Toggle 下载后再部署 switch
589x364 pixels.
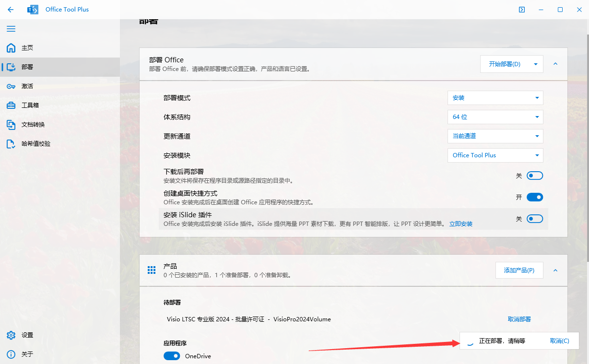coord(535,176)
